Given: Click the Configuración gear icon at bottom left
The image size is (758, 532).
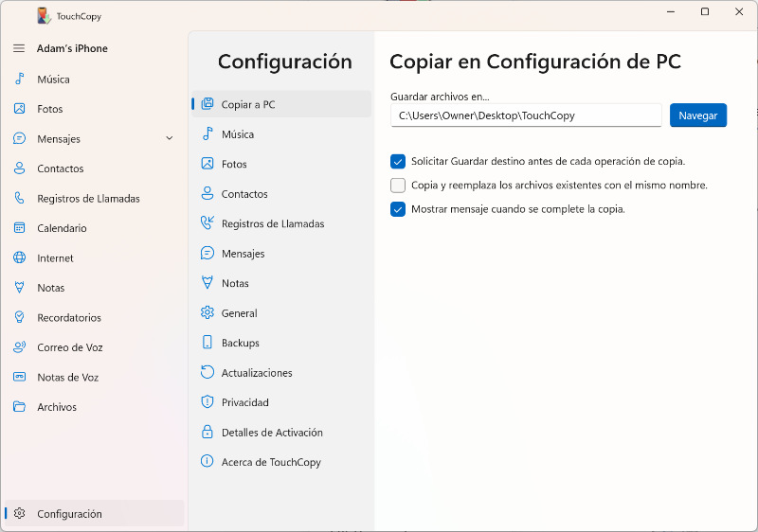Looking at the screenshot, I should click(x=19, y=513).
